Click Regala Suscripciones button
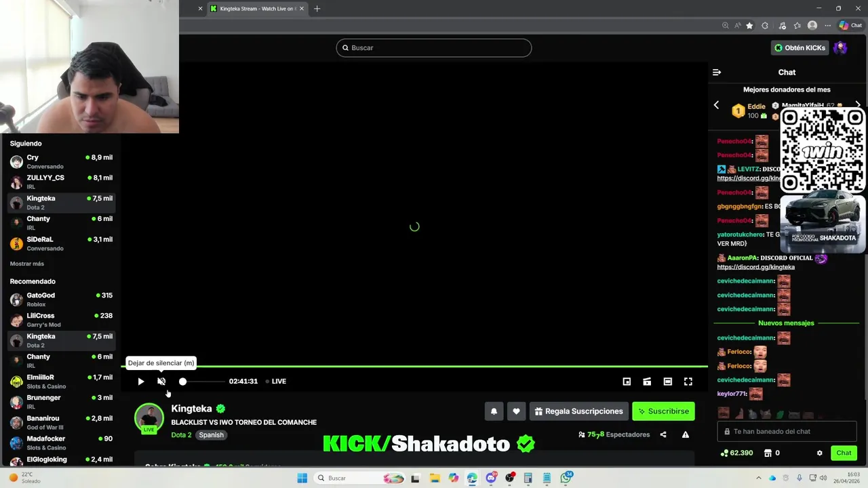Image resolution: width=868 pixels, height=488 pixels. coord(578,411)
